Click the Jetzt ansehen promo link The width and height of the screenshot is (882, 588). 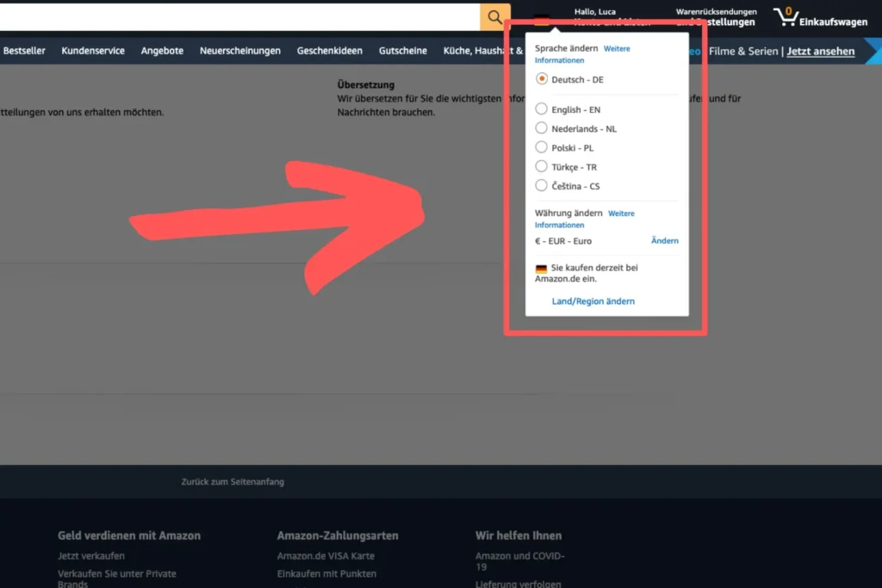(820, 51)
